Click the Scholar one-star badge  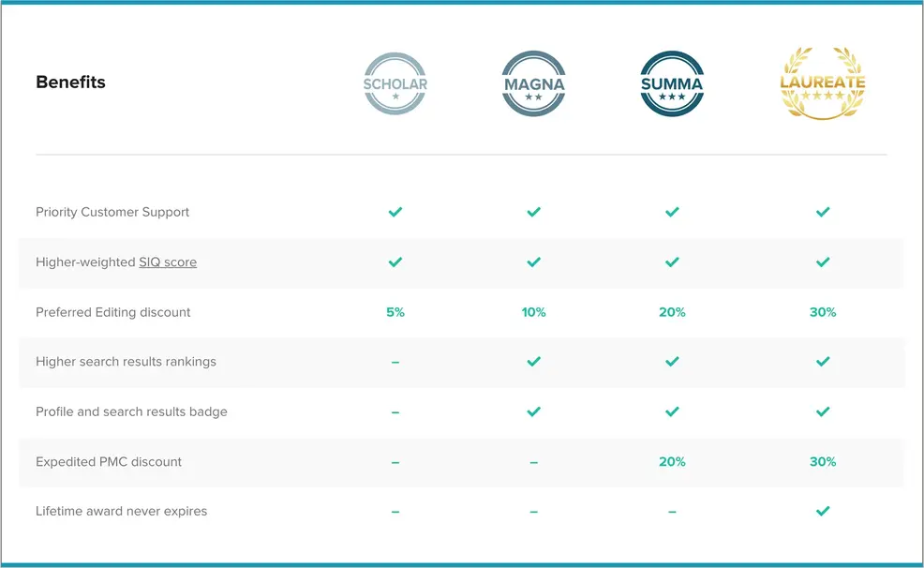point(395,84)
